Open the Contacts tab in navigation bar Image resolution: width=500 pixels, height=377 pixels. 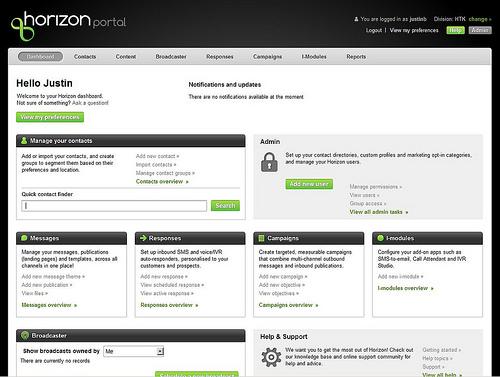[85, 57]
